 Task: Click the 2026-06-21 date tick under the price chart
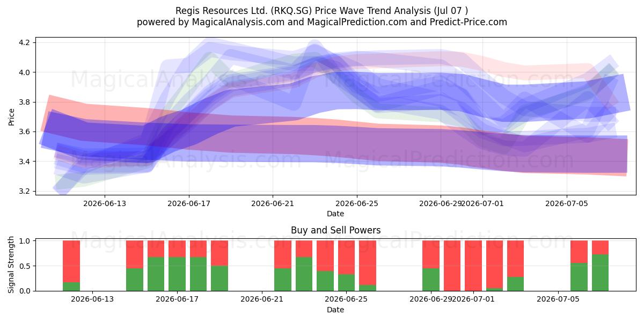[x=273, y=203]
